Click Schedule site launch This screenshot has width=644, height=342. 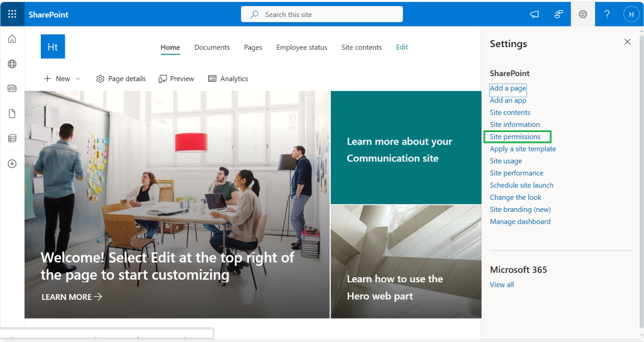[x=521, y=185]
